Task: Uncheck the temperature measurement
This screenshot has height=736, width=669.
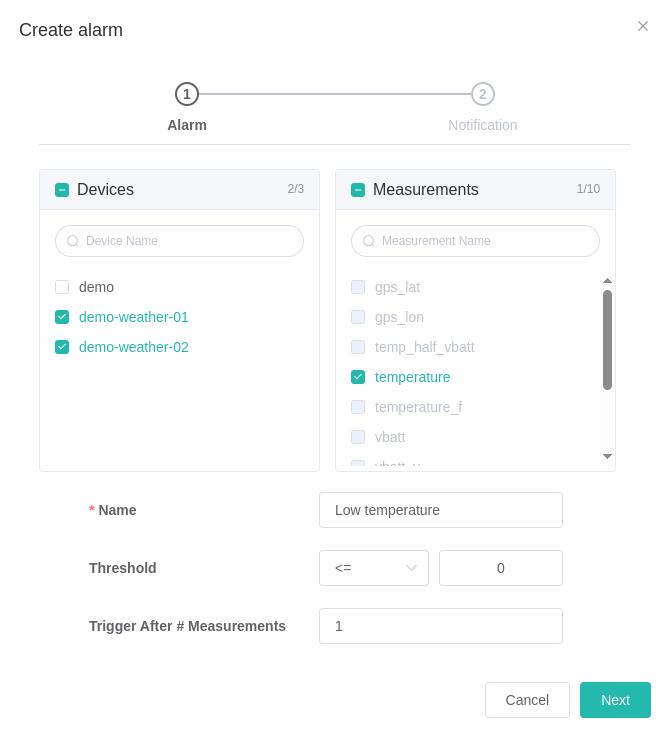Action: (x=358, y=377)
